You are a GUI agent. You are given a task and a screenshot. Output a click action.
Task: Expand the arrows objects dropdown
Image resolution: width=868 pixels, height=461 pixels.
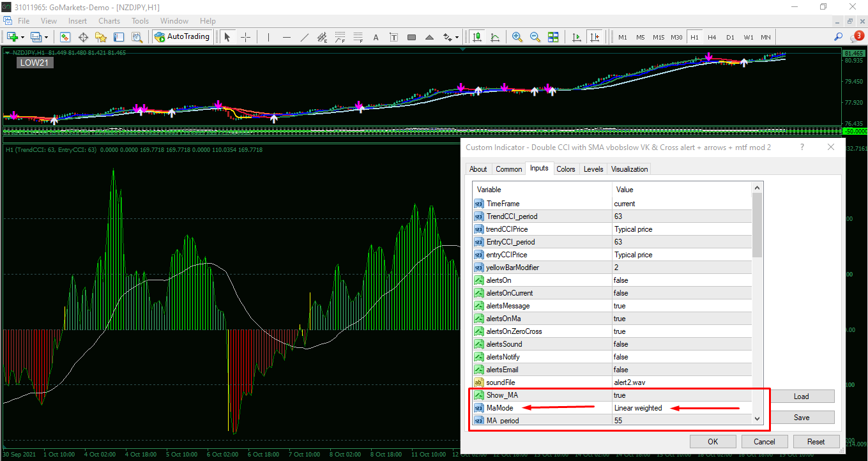(457, 37)
